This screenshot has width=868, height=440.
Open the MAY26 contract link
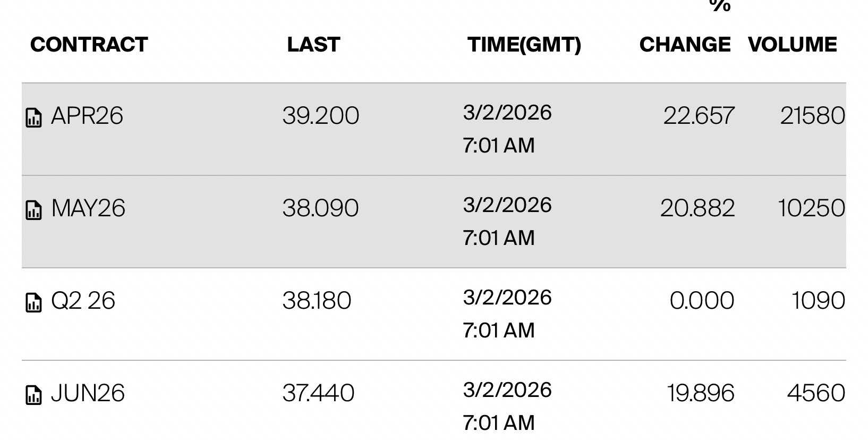(88, 208)
